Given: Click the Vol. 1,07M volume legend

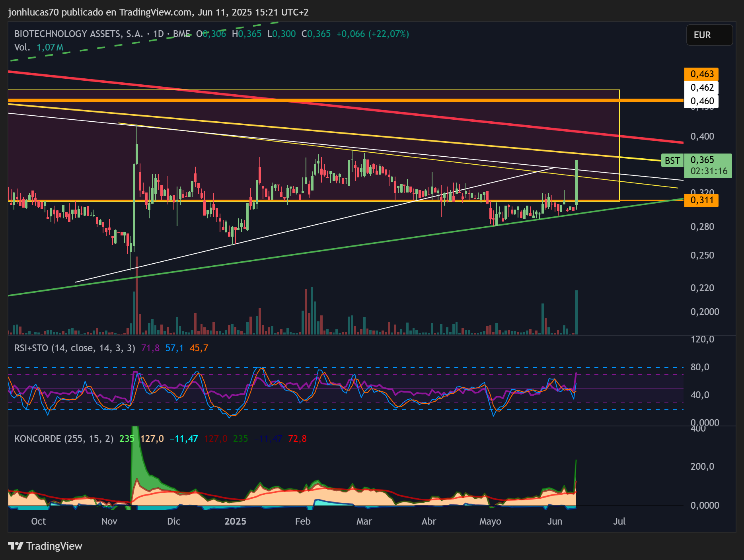Looking at the screenshot, I should (39, 47).
